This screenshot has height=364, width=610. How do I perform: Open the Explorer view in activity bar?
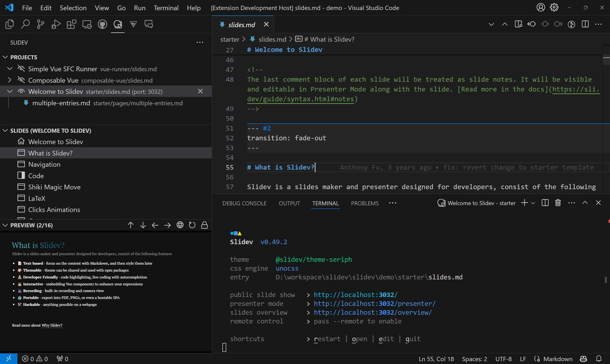click(x=9, y=24)
